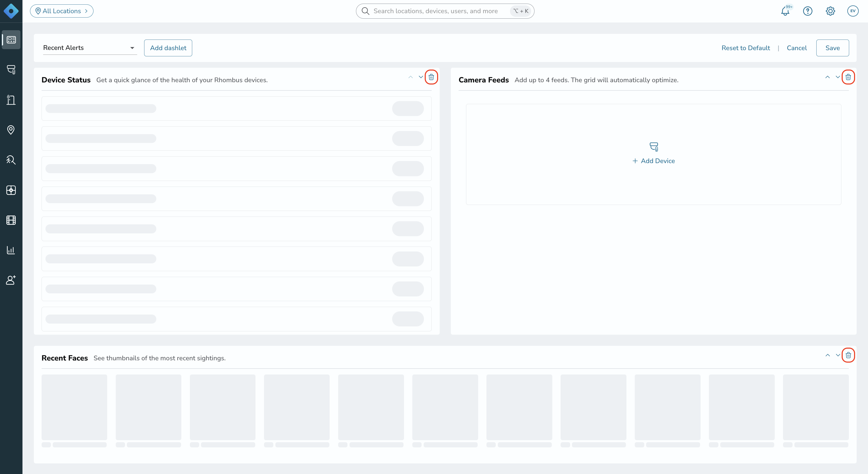Image resolution: width=868 pixels, height=474 pixels.
Task: Click the Camera Feeds heading
Action: coord(484,80)
